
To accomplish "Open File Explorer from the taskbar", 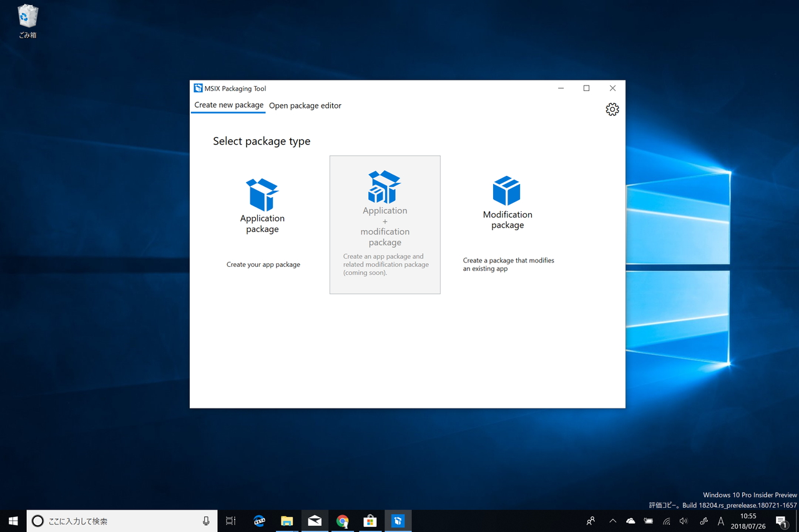I will coord(287,521).
